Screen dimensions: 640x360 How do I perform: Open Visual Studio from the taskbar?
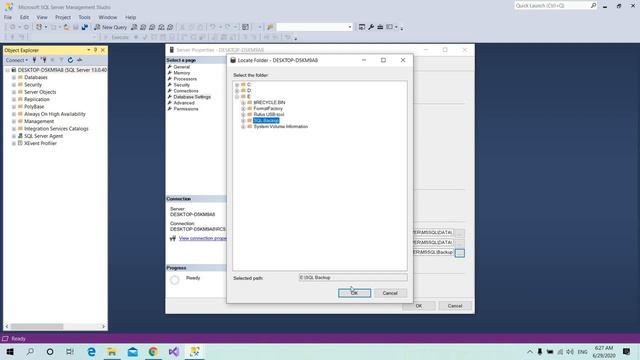174,351
